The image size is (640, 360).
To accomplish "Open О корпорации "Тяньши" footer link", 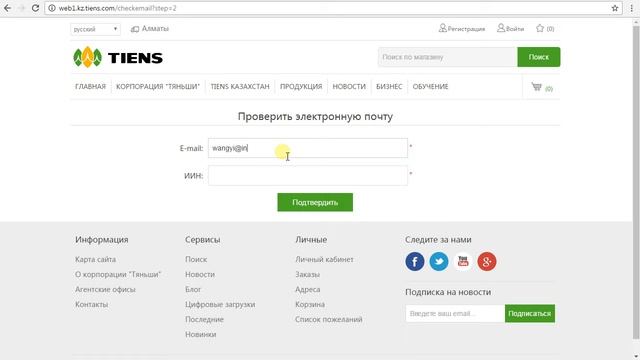I will [x=118, y=274].
